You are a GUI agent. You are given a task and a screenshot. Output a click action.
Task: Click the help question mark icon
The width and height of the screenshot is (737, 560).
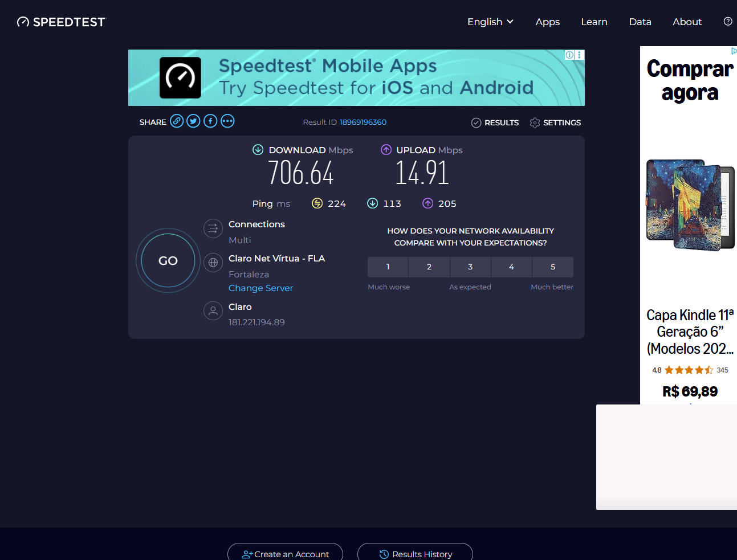point(727,21)
